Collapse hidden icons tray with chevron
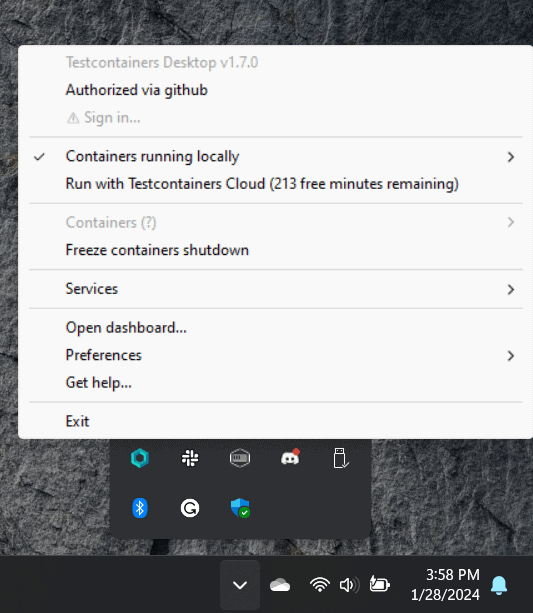533x613 pixels. pyautogui.click(x=240, y=585)
